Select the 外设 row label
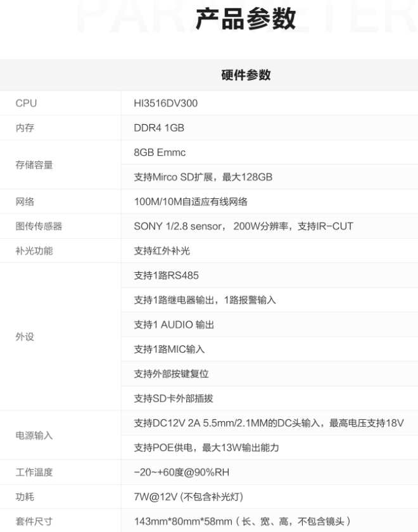This screenshot has height=532, width=418. point(25,336)
